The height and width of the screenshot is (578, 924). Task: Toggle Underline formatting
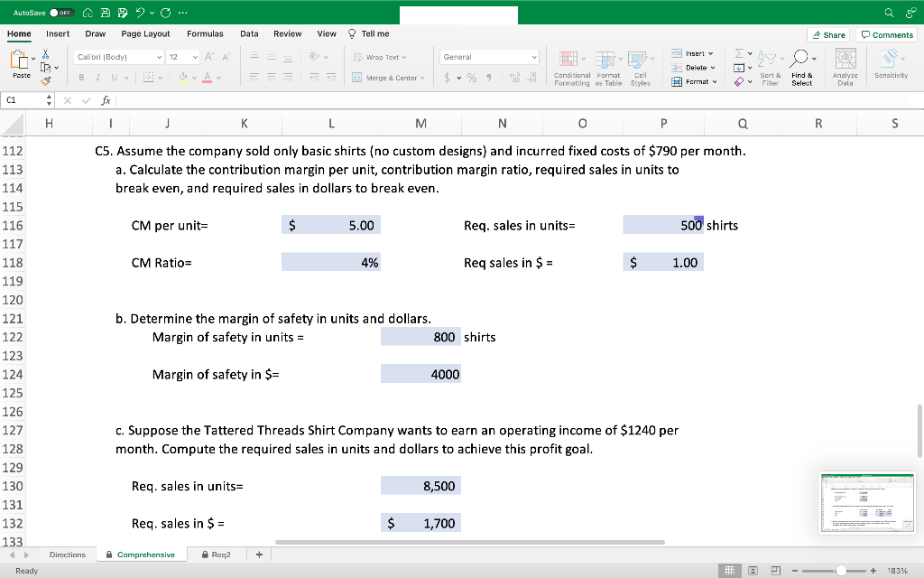pyautogui.click(x=114, y=78)
